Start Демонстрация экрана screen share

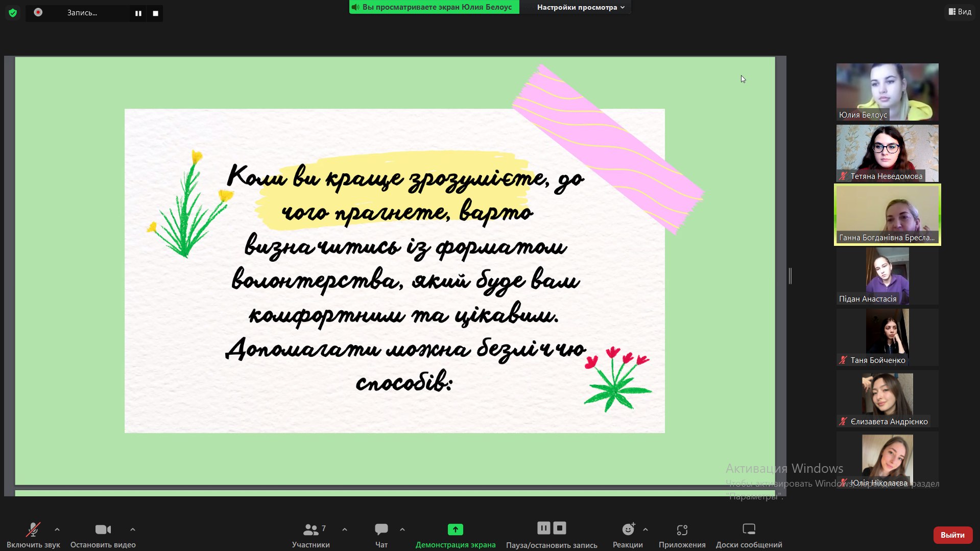pyautogui.click(x=455, y=535)
